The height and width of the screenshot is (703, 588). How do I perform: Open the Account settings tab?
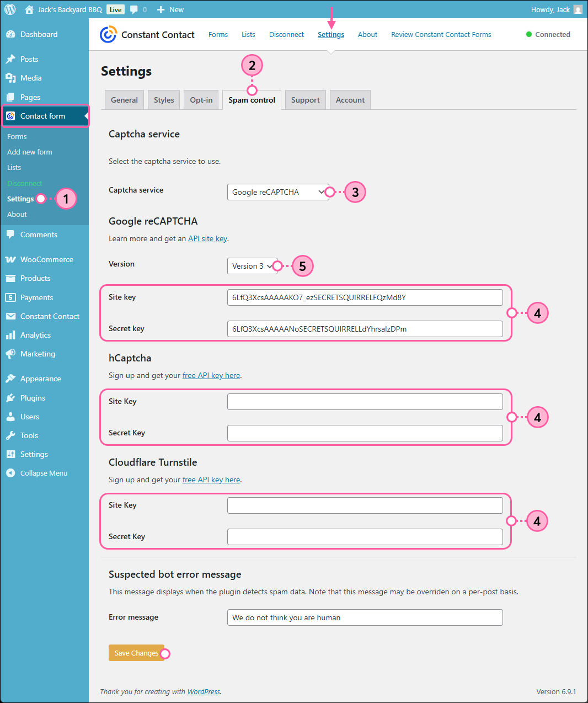tap(350, 99)
